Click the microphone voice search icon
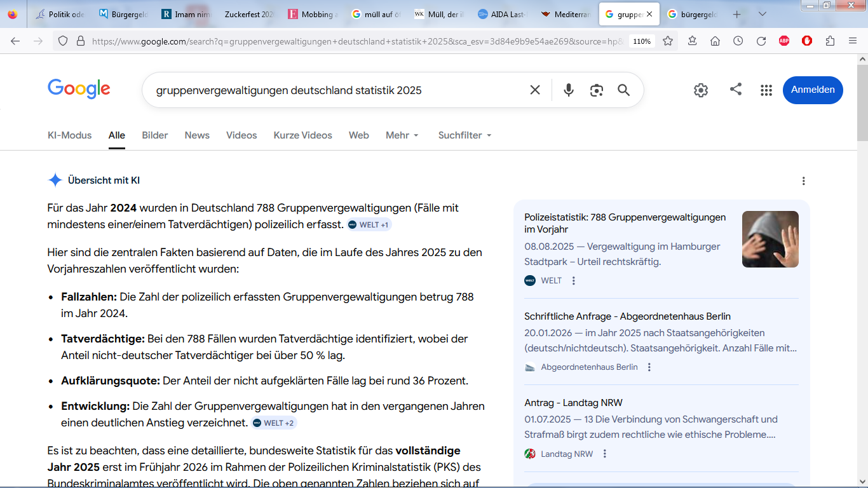 coord(569,90)
